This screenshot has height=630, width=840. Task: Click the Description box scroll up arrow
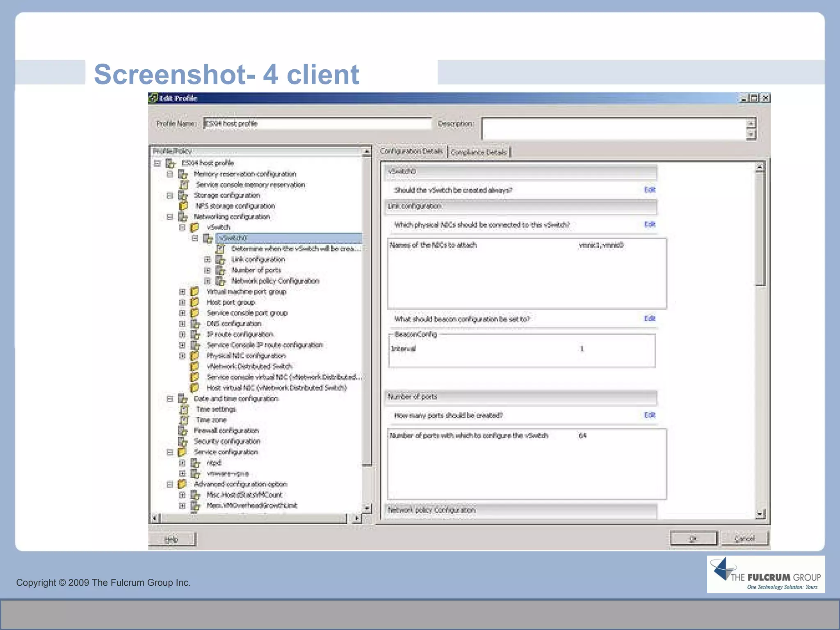click(751, 123)
